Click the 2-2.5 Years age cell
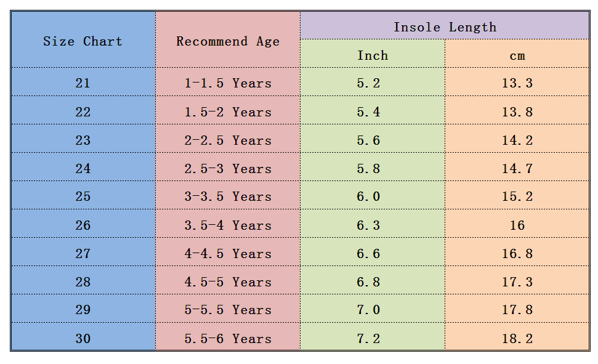 click(x=228, y=140)
